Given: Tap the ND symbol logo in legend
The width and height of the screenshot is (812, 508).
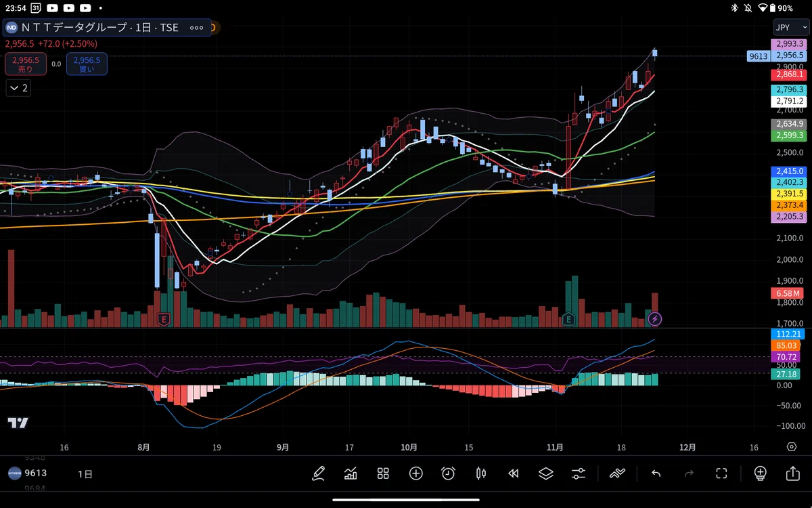Looking at the screenshot, I should click(x=12, y=28).
